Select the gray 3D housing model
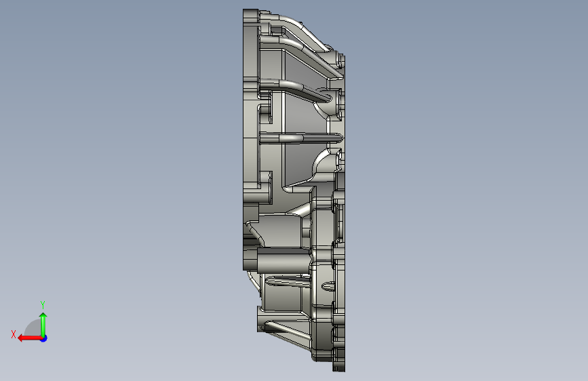Screen dimensions: 588x381 click(294, 190)
